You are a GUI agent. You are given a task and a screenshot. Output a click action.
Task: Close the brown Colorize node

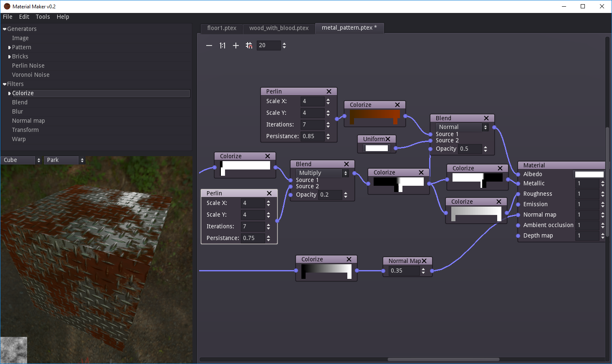coord(397,105)
